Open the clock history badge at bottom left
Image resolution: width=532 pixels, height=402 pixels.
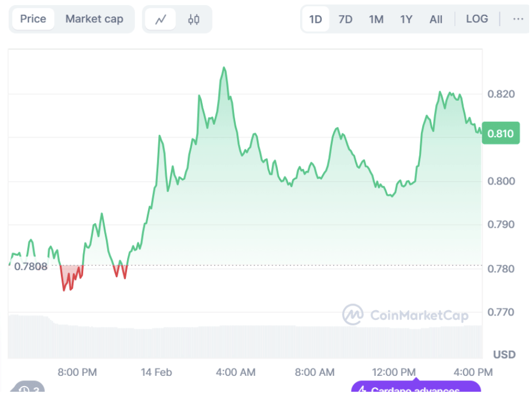pyautogui.click(x=27, y=391)
